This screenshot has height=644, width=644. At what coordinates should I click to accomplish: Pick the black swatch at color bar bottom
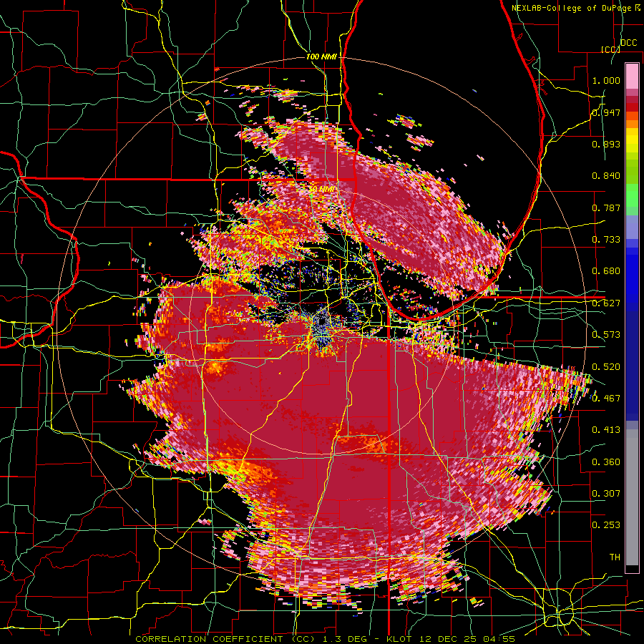click(x=632, y=569)
